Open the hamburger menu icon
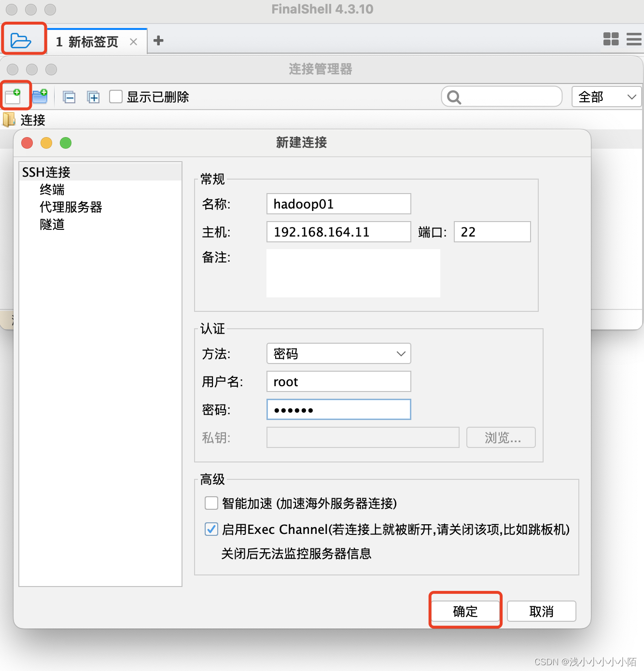Image resolution: width=644 pixels, height=671 pixels. (x=634, y=39)
